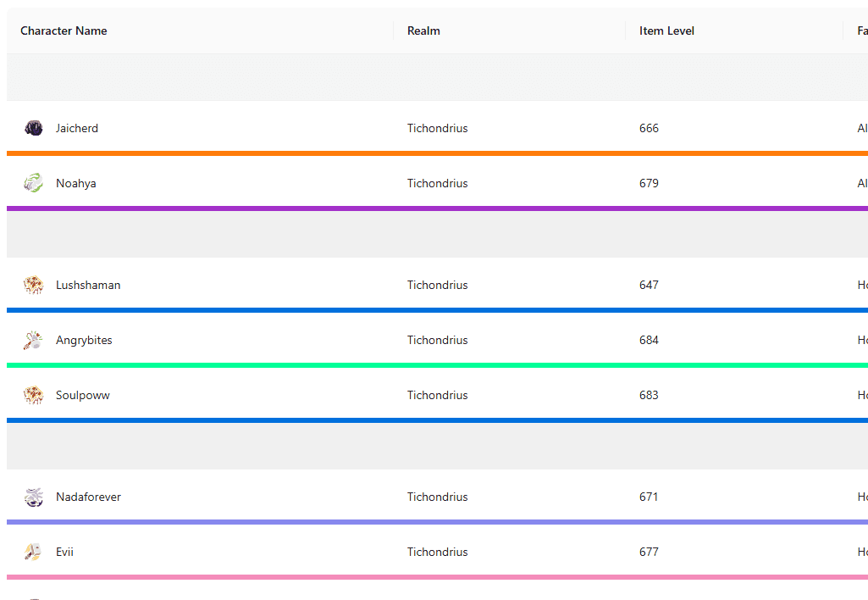Screen dimensions: 868x600
Task: Click item level value 677
Action: [649, 552]
